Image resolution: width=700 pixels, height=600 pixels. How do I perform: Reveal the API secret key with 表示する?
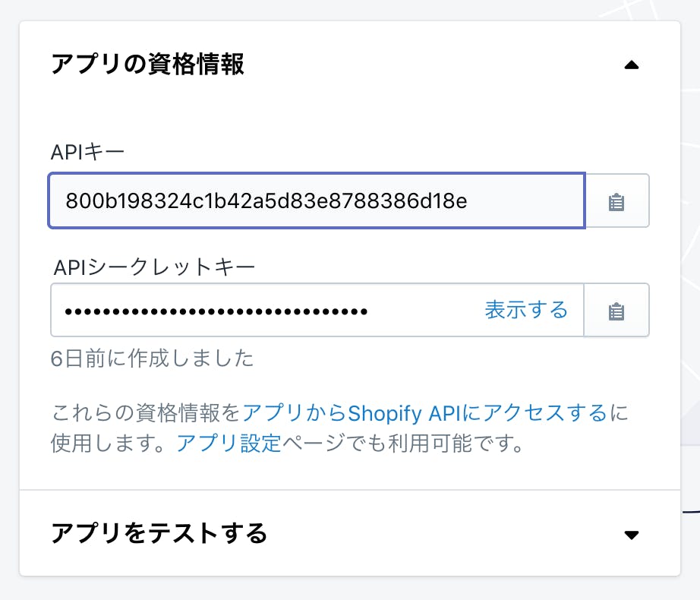click(x=527, y=310)
